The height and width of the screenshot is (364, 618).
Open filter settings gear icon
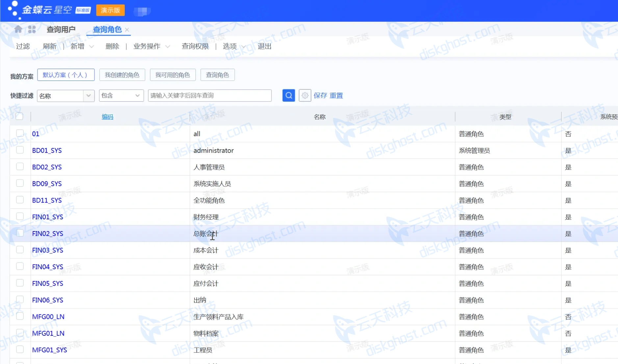(305, 95)
